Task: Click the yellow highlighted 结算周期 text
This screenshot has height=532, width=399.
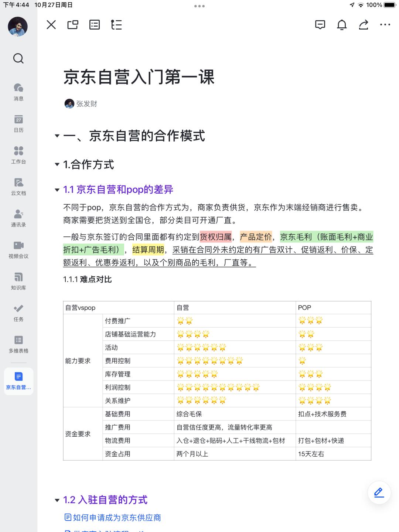Action: click(148, 250)
